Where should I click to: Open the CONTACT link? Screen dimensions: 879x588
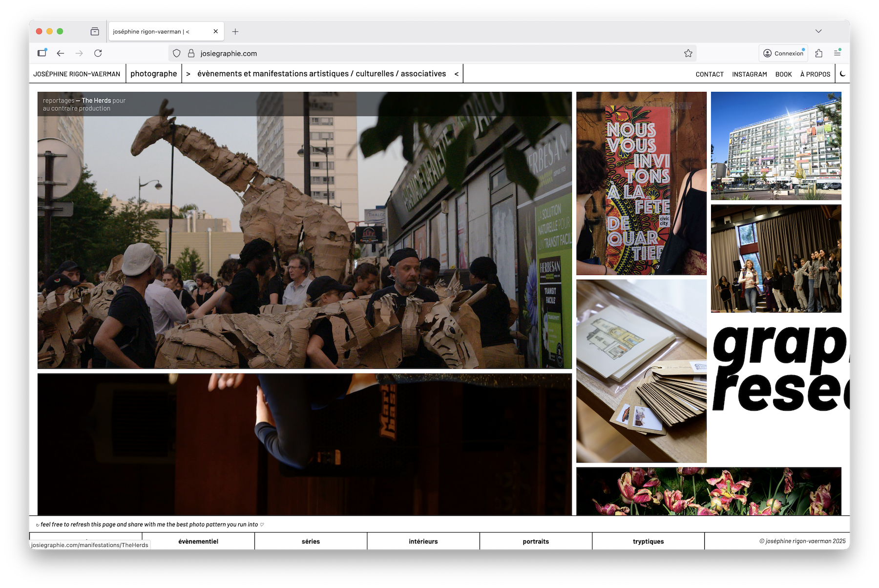[709, 74]
